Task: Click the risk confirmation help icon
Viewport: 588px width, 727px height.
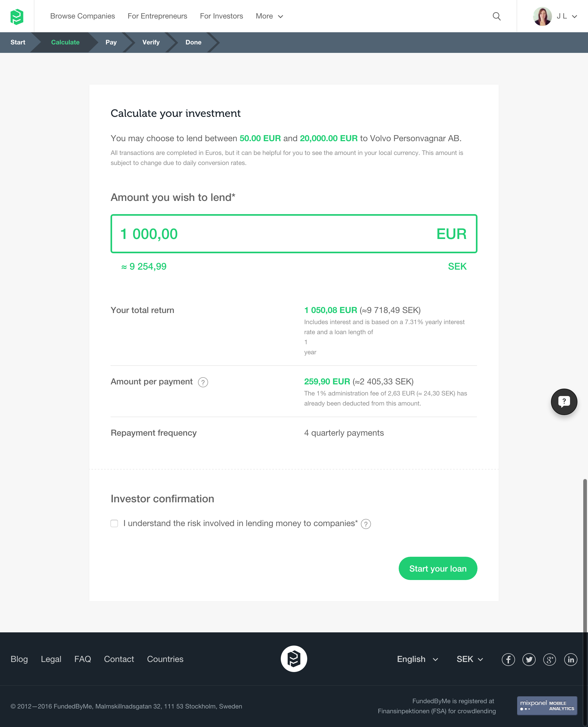Action: [x=366, y=524]
